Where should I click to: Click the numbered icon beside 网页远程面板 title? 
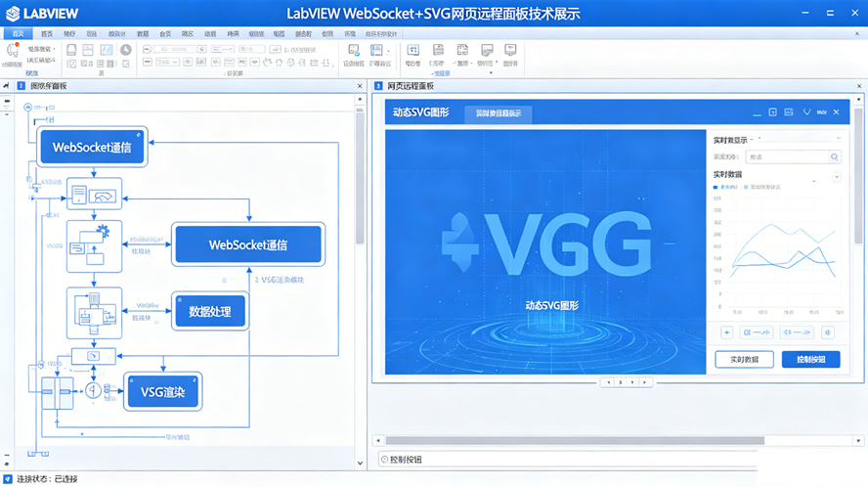click(378, 86)
